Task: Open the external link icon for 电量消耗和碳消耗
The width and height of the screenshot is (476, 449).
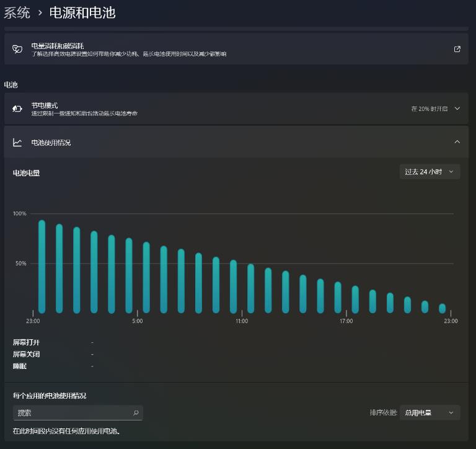Action: 457,49
